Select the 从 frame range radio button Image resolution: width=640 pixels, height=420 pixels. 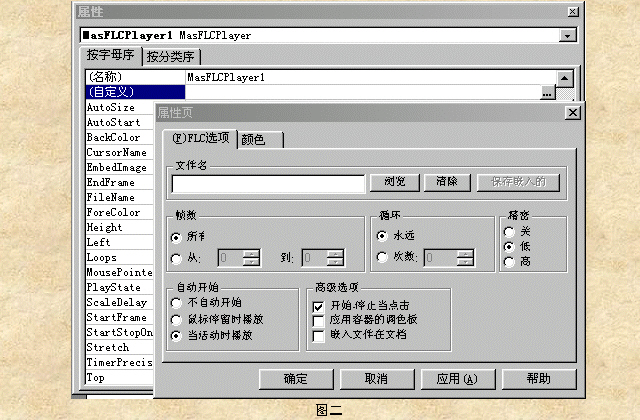[x=177, y=258]
